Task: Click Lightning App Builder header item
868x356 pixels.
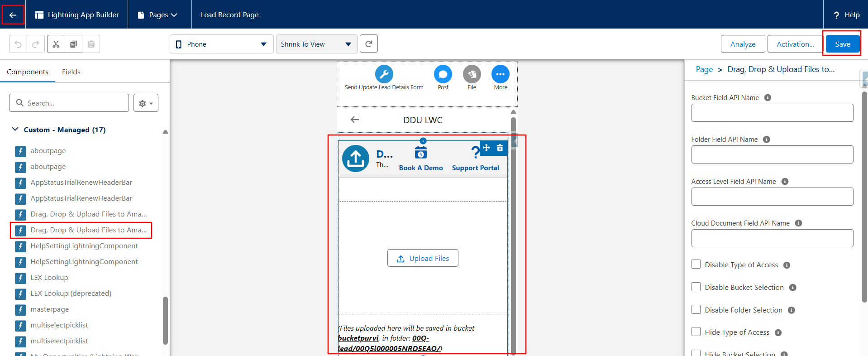Action: (x=77, y=14)
